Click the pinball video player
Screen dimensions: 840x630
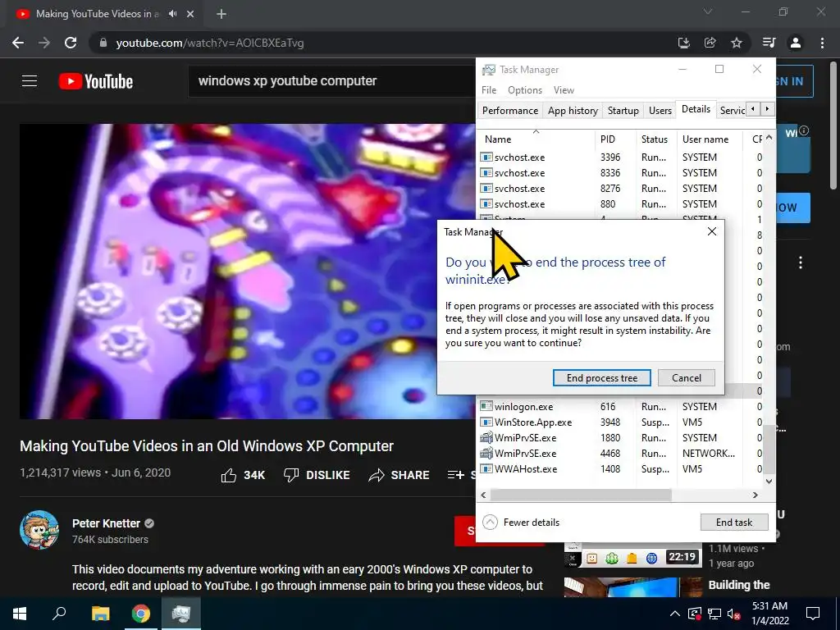tap(248, 271)
